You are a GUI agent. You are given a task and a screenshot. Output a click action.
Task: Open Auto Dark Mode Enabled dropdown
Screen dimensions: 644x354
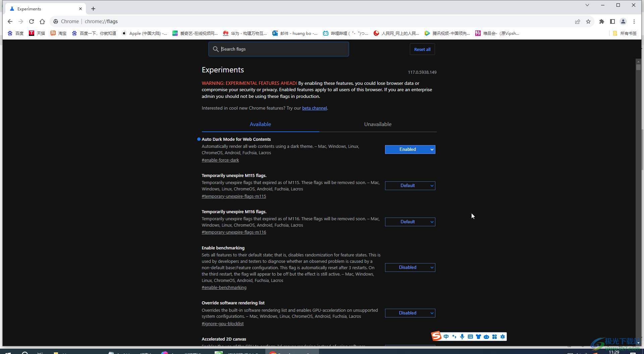click(x=410, y=150)
